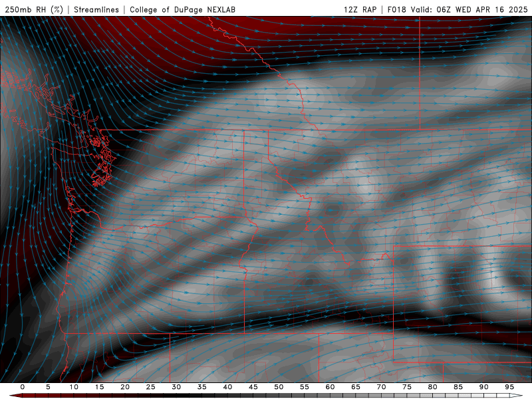Screen dimensions: 532x399
Task: Click the "250mb RH (%)" title text
Action: 34,9
